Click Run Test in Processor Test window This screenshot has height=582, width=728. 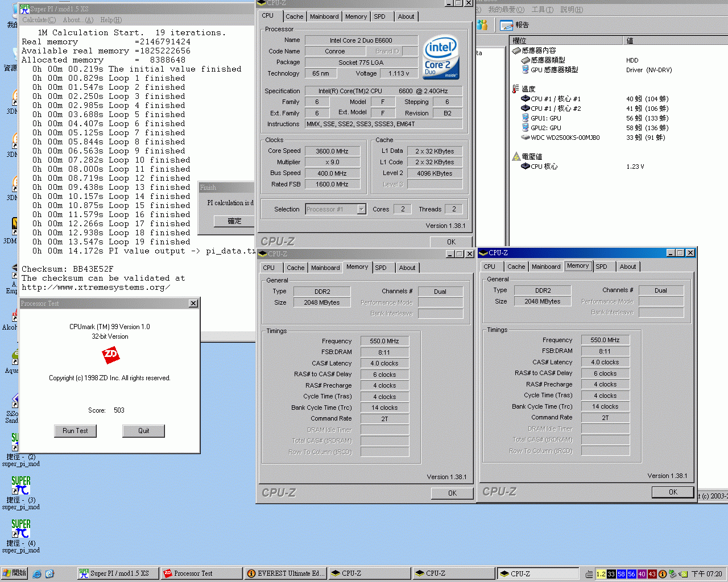point(75,431)
